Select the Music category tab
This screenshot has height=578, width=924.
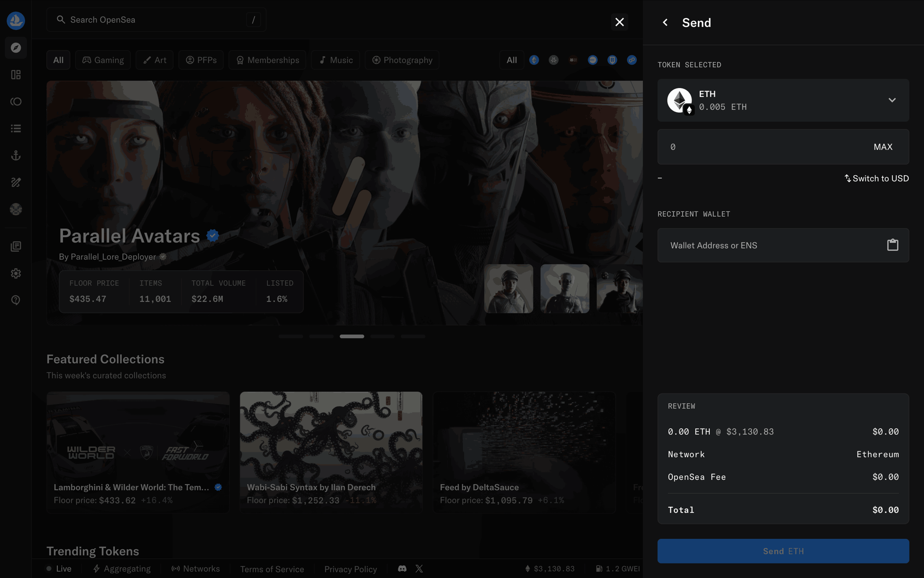(335, 60)
